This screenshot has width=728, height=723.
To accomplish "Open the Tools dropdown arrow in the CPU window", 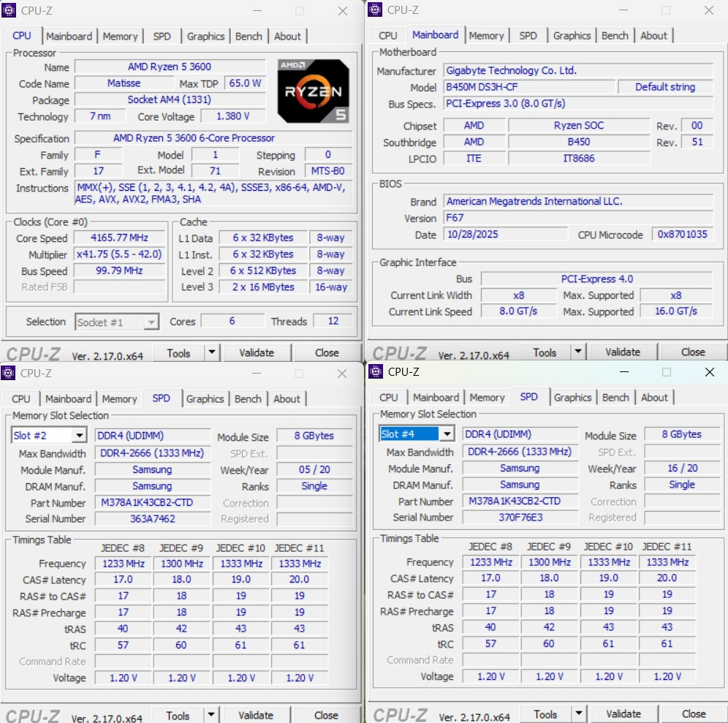I will (212, 352).
